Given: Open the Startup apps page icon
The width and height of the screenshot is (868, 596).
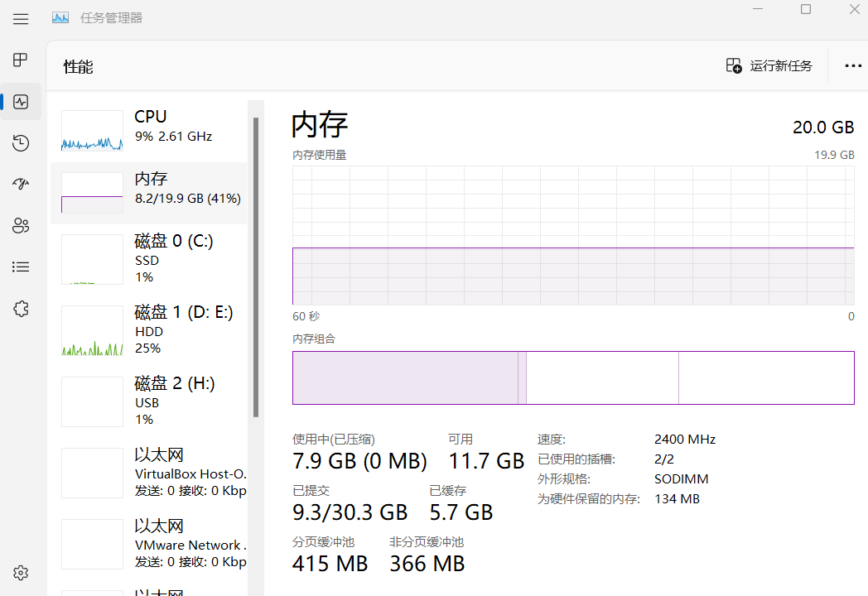Looking at the screenshot, I should (x=21, y=184).
